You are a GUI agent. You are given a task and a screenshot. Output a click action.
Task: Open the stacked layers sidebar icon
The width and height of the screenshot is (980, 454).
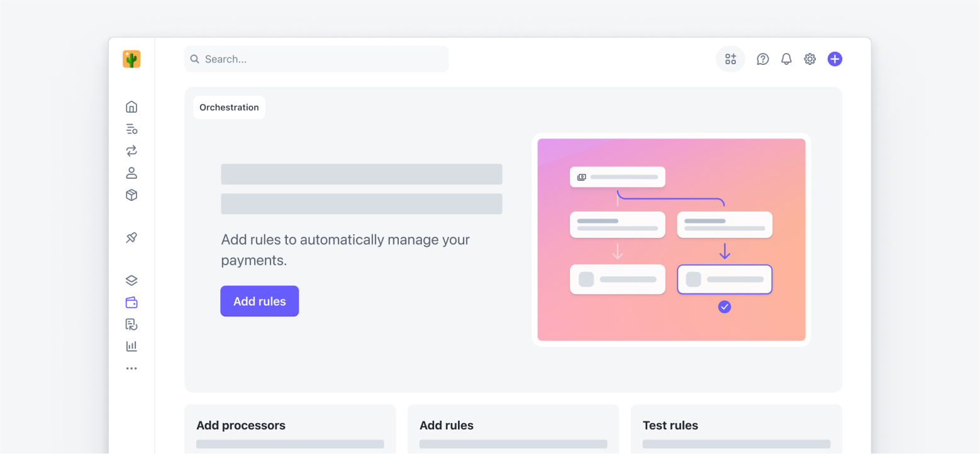coord(131,280)
